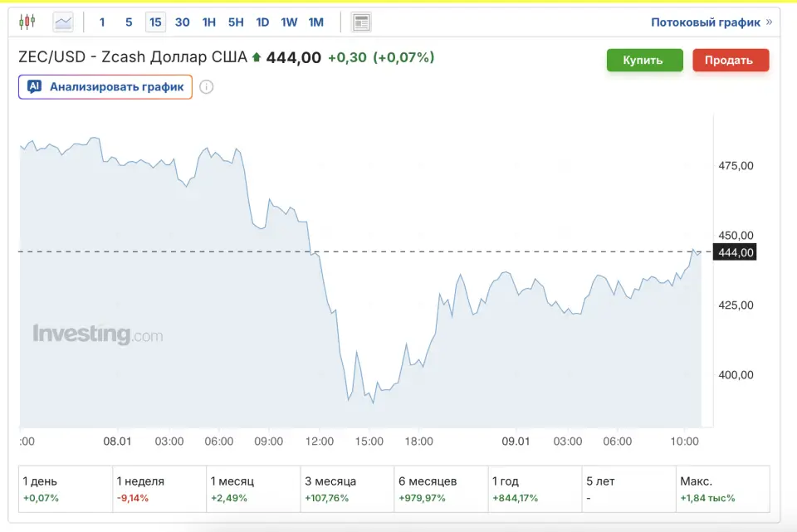This screenshot has height=532, width=797.
Task: Expand the Потоковый график chevron
Action: coord(769,22)
